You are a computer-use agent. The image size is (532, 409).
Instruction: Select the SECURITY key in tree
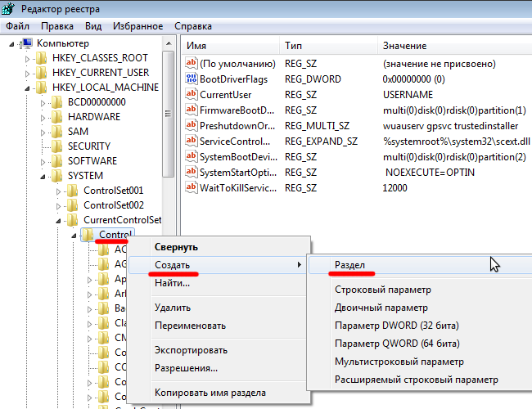88,146
